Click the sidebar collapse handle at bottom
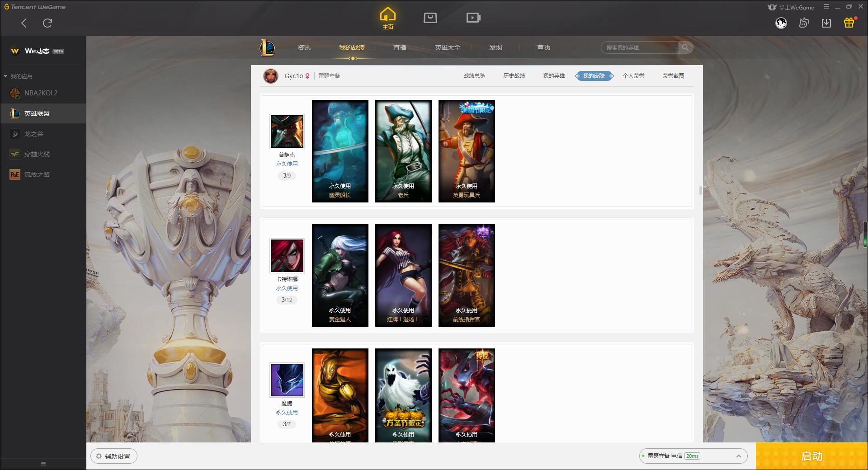This screenshot has height=470, width=868. coord(43,464)
